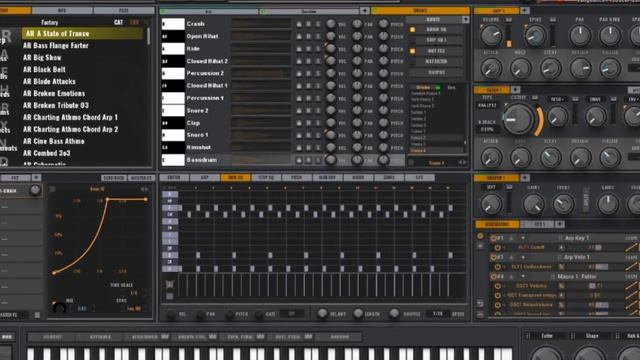
Task: Toggle the third checkbox under the Route list
Action: pyautogui.click(x=412, y=51)
